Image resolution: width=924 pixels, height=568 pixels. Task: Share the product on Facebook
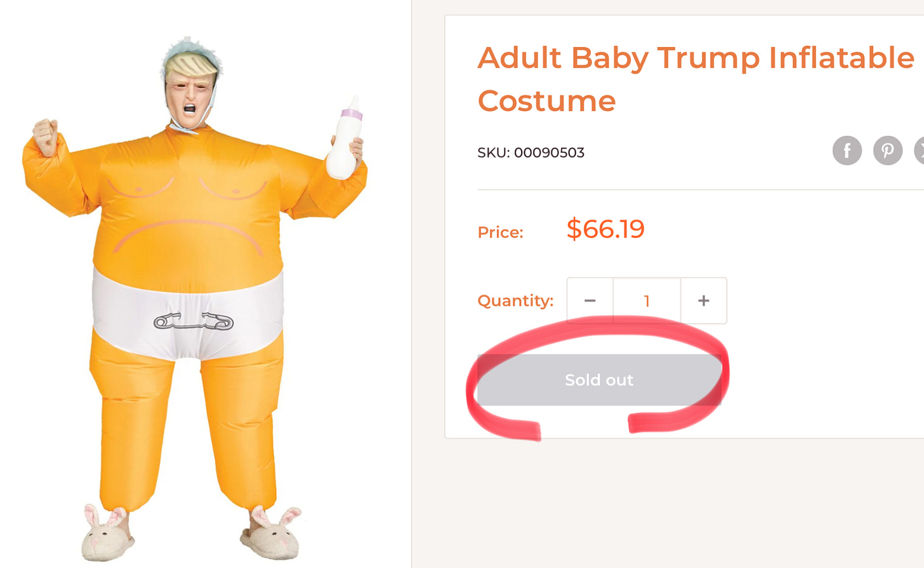pos(847,150)
